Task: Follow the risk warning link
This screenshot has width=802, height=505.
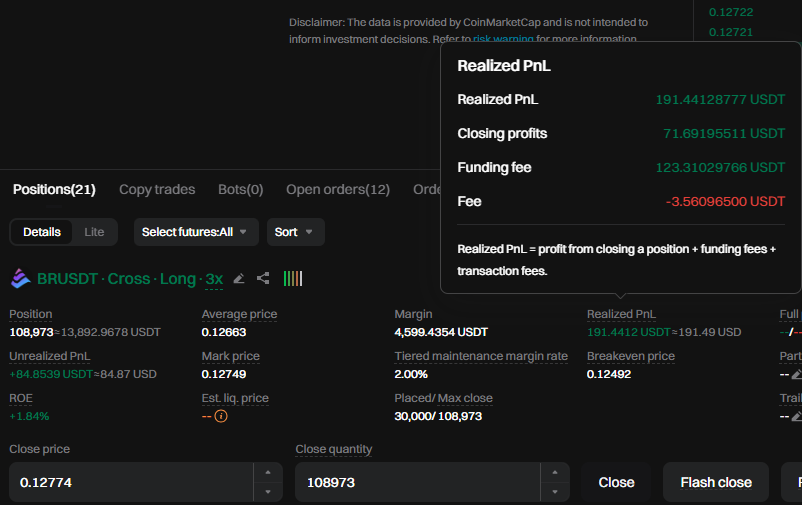Action: tap(503, 39)
